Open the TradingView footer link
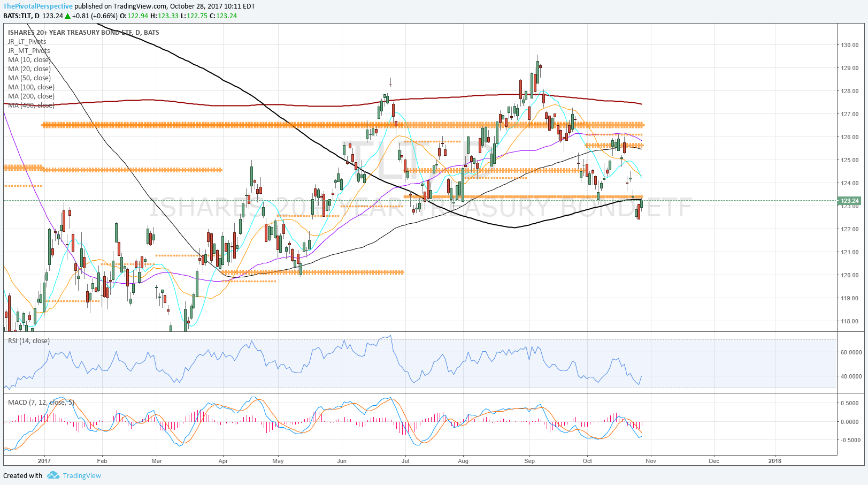The height and width of the screenshot is (485, 868). [82, 475]
